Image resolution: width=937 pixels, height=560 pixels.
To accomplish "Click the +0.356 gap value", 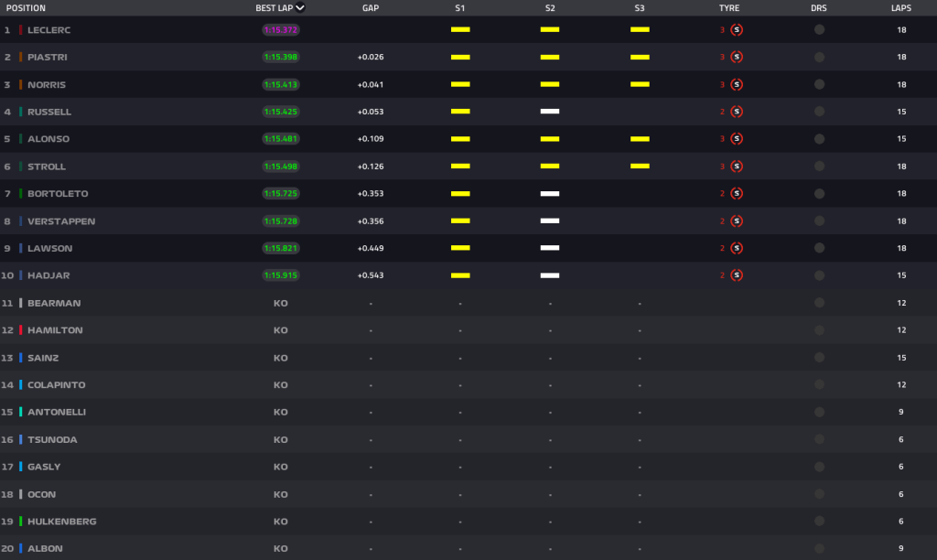I will (371, 221).
